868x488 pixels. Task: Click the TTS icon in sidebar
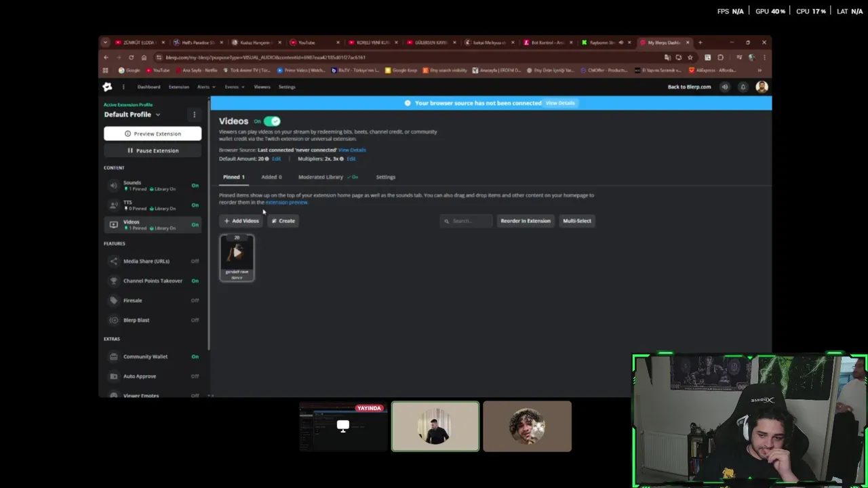[x=113, y=205]
